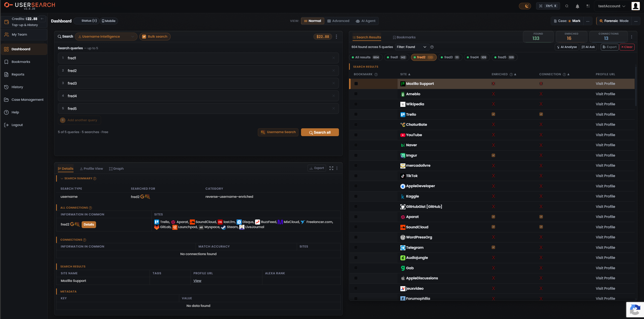This screenshot has height=319, width=644.
Task: Click the magnifier search icon in top bar
Action: coord(567,6)
